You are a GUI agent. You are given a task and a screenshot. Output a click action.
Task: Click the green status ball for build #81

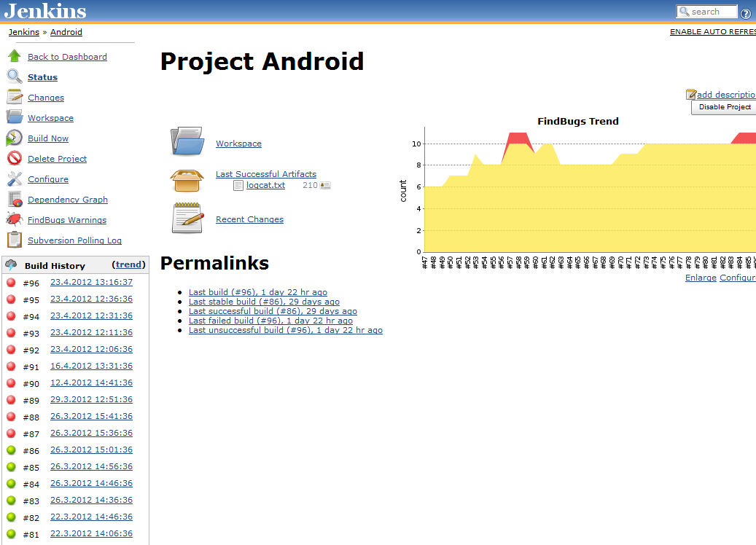click(x=11, y=534)
